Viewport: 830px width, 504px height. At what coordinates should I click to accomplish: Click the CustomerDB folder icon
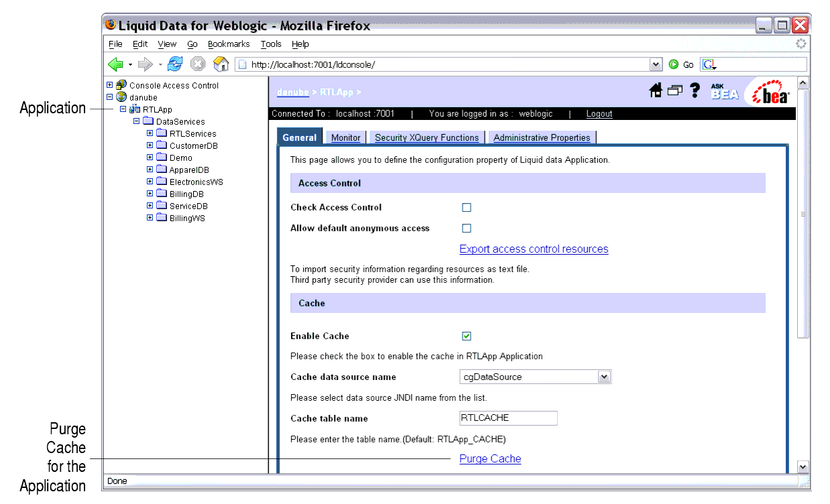point(162,145)
